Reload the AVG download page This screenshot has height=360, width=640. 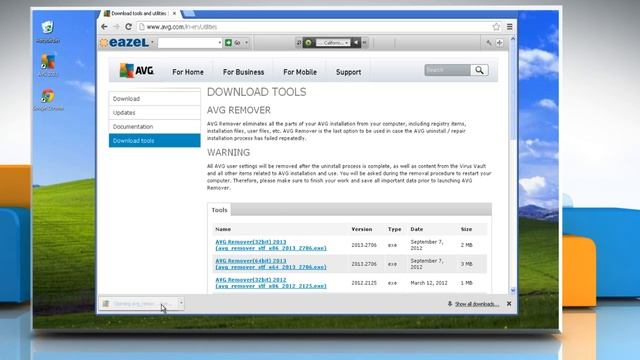128,27
